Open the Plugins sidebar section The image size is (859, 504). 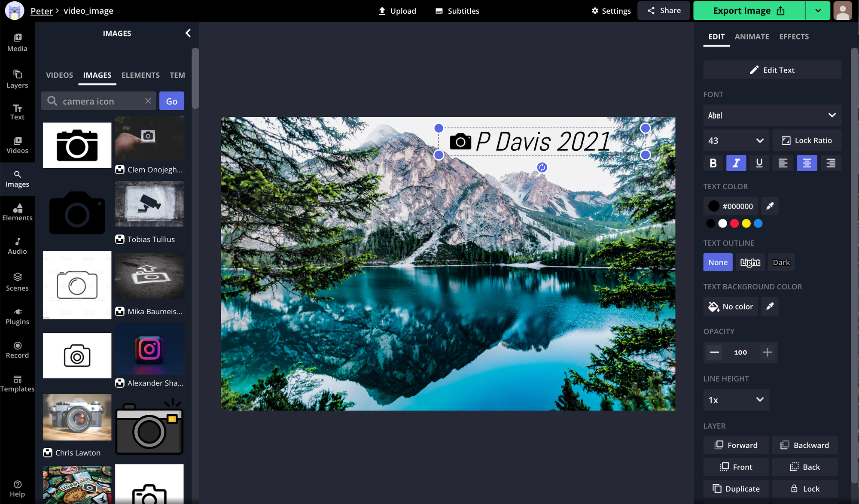17,316
